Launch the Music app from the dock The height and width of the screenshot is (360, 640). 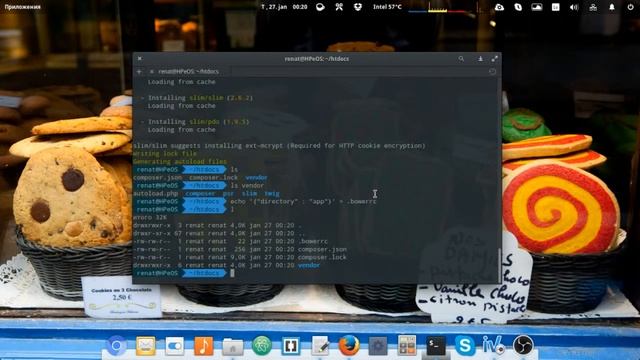pos(204,346)
